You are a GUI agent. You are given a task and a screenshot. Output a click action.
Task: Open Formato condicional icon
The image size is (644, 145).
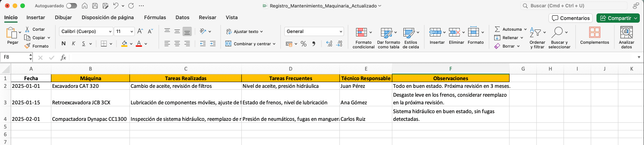pos(361,32)
